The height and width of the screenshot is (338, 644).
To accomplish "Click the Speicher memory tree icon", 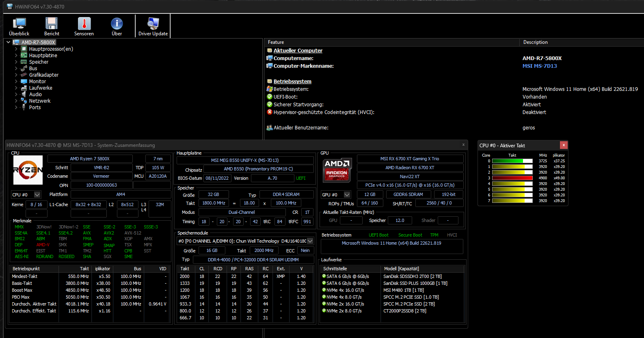I will pyautogui.click(x=24, y=62).
